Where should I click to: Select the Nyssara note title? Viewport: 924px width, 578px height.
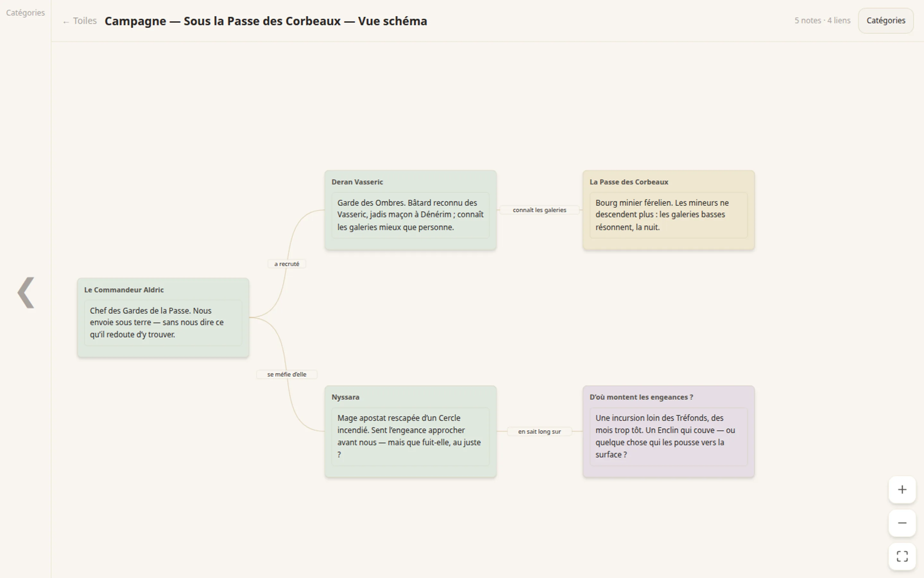(x=345, y=397)
